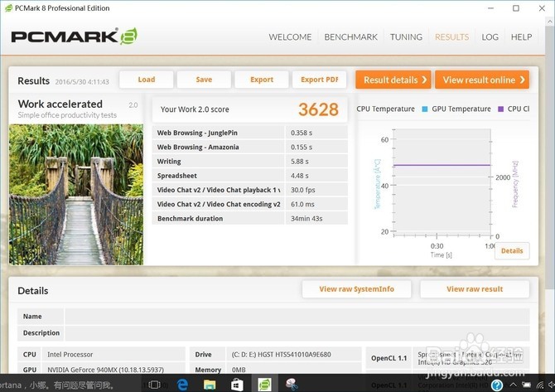
Task: Click the NVIDIA GeForce 940MX GPU value
Action: pos(105,370)
